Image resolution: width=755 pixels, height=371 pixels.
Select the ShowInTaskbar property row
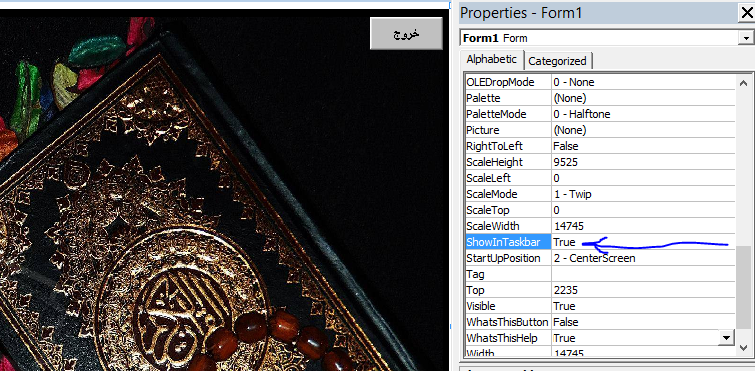pyautogui.click(x=600, y=242)
